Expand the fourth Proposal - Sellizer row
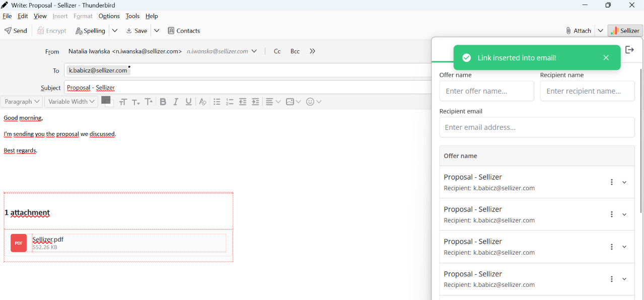 coord(624,279)
